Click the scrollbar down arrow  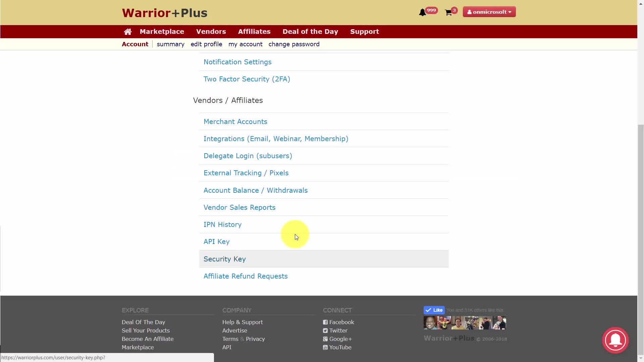(x=641, y=359)
